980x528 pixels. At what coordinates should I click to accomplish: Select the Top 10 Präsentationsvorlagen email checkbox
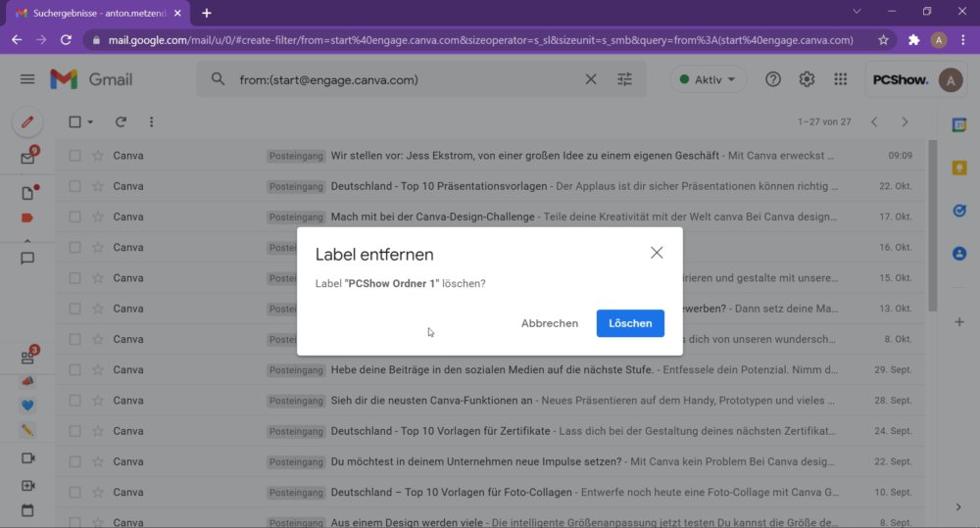(75, 186)
